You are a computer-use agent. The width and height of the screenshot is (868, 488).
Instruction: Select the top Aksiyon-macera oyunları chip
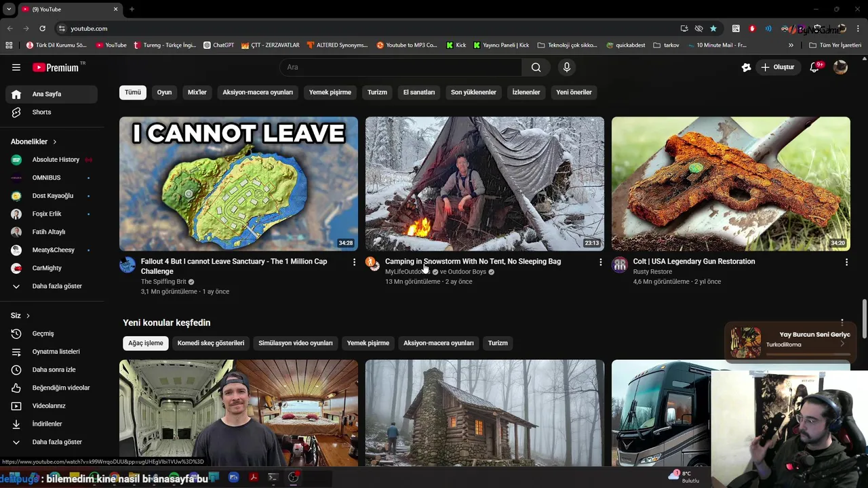(x=258, y=92)
